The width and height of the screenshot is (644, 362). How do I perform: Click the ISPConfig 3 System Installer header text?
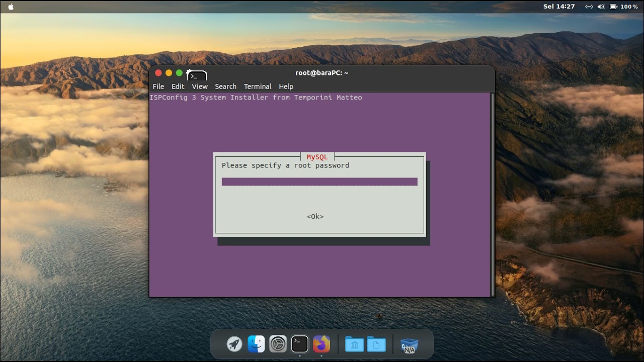pos(256,98)
